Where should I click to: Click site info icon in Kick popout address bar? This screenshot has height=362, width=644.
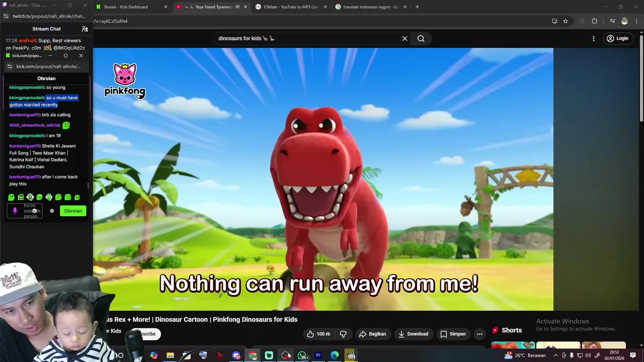(9, 66)
